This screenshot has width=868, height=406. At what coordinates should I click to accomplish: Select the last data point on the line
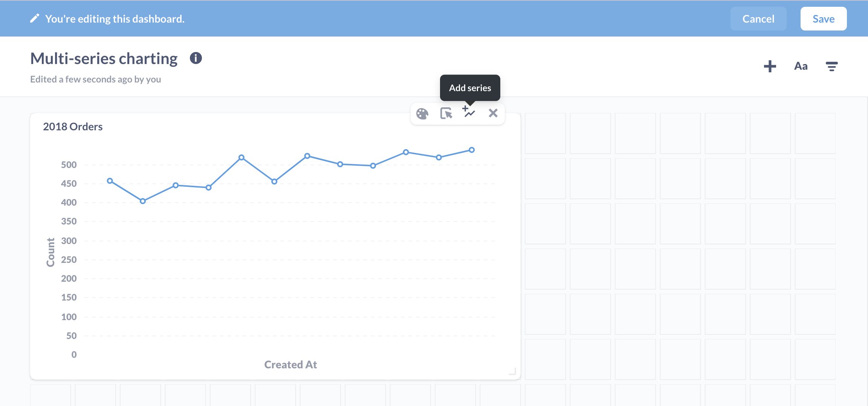472,150
